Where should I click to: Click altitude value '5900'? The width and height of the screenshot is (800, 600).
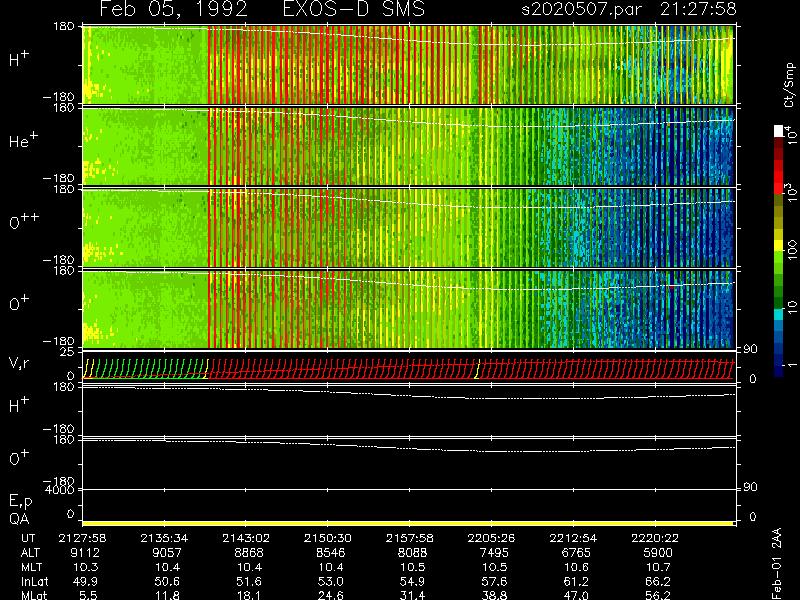click(658, 553)
